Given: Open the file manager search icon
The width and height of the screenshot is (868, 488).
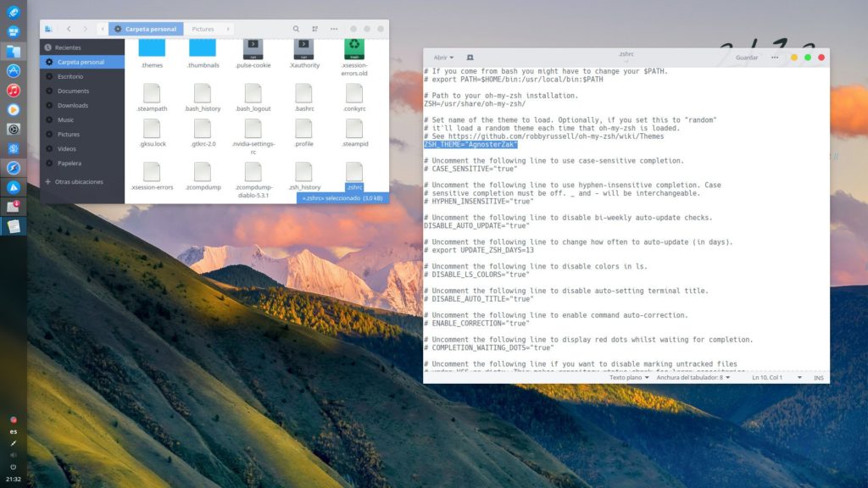Looking at the screenshot, I should [296, 29].
